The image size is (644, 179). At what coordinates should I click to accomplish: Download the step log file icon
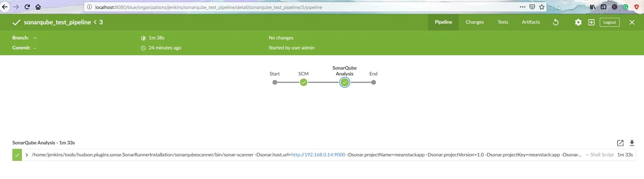point(632,143)
